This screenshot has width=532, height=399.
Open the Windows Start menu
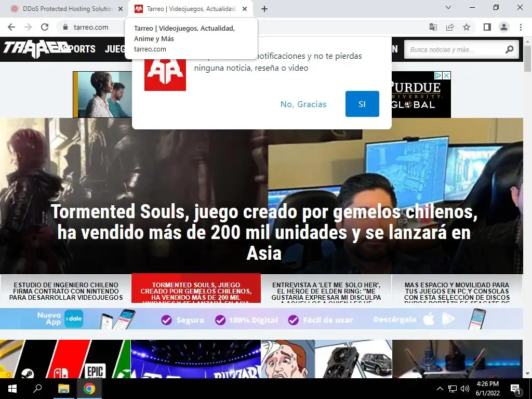(x=12, y=389)
